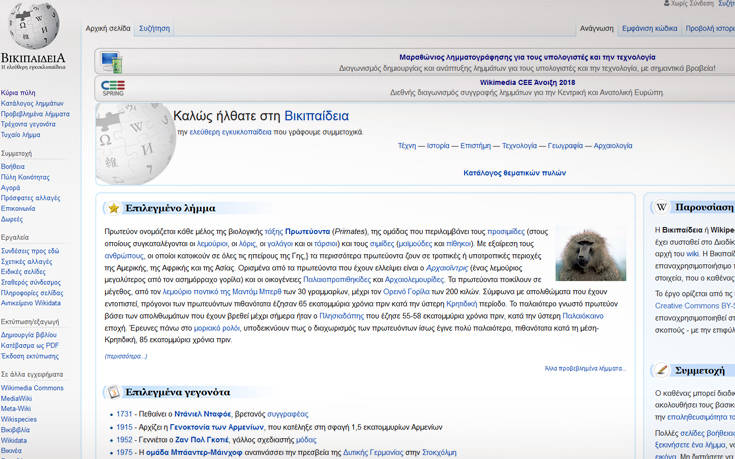
Task: Open the baboon primate thumbnail image
Action: tap(591, 255)
